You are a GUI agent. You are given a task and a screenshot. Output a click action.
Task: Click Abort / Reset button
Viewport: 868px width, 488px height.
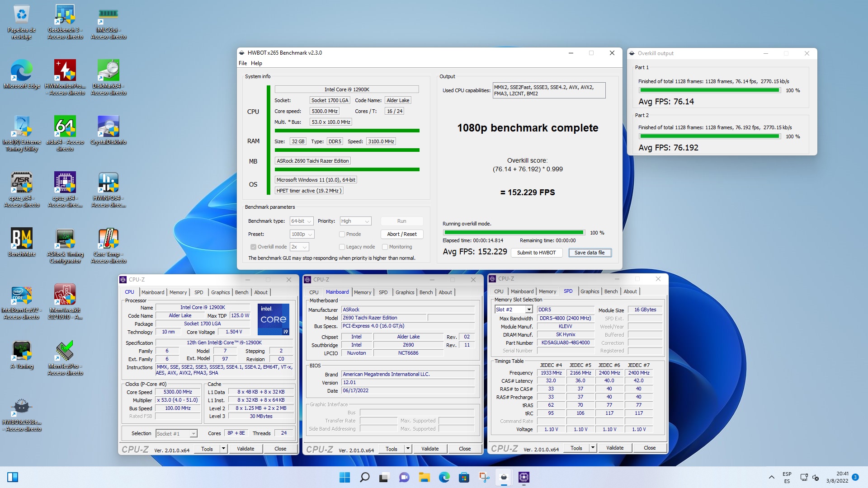click(401, 234)
